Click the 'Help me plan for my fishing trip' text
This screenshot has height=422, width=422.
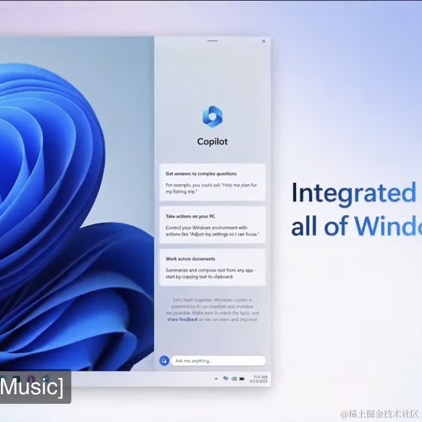(x=211, y=188)
